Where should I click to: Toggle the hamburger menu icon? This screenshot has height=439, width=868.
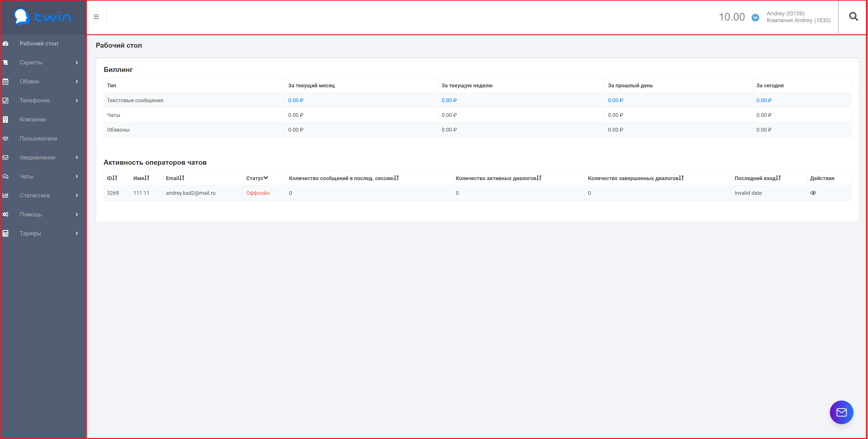pyautogui.click(x=96, y=17)
